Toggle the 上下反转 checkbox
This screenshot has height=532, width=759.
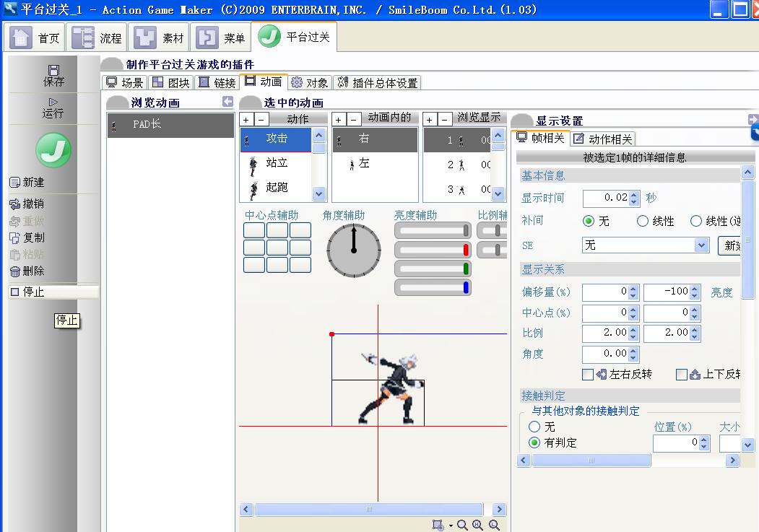[682, 375]
